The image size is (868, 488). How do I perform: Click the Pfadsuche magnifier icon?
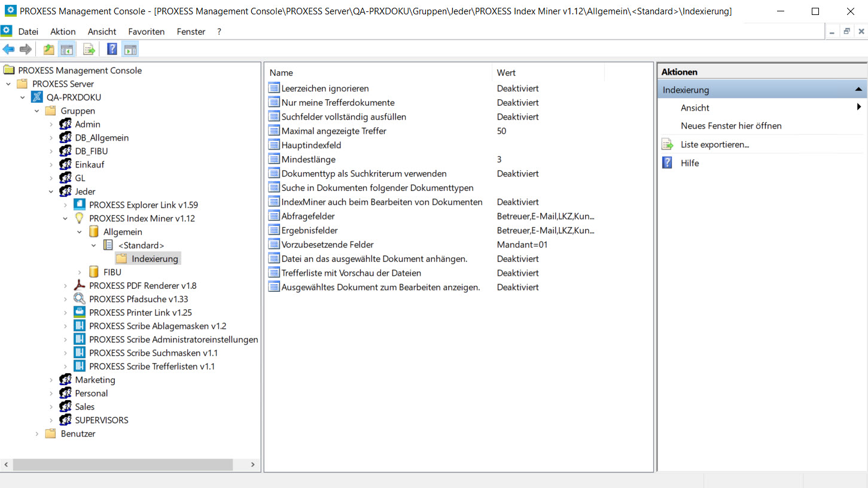(79, 299)
